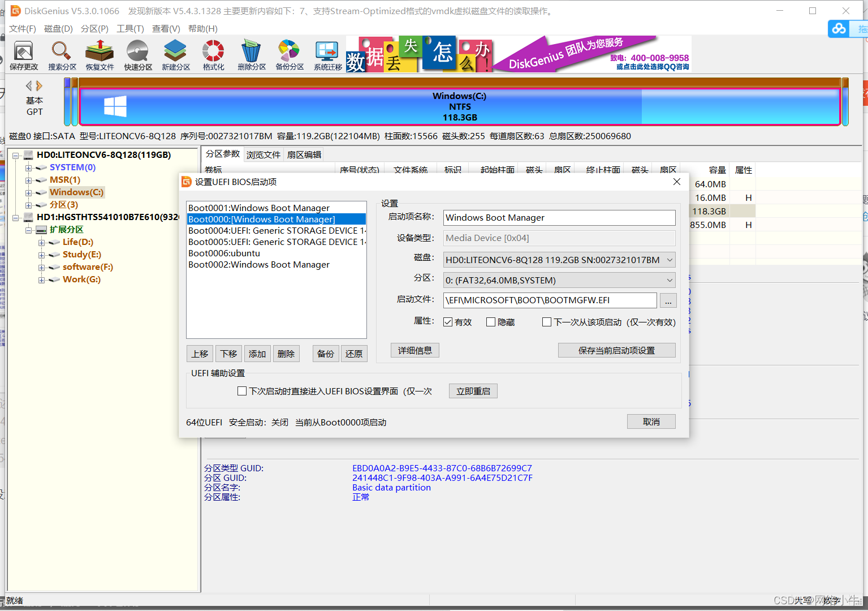Expand the MSR(1) partition node
This screenshot has height=611, width=868.
(x=28, y=180)
